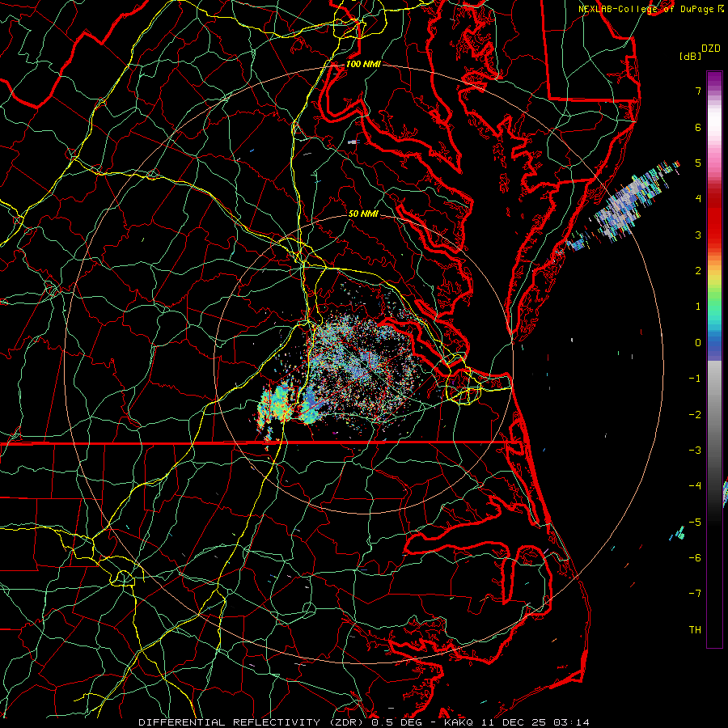Click the 3 value on the color scale
This screenshot has width=728, height=728.
(698, 235)
